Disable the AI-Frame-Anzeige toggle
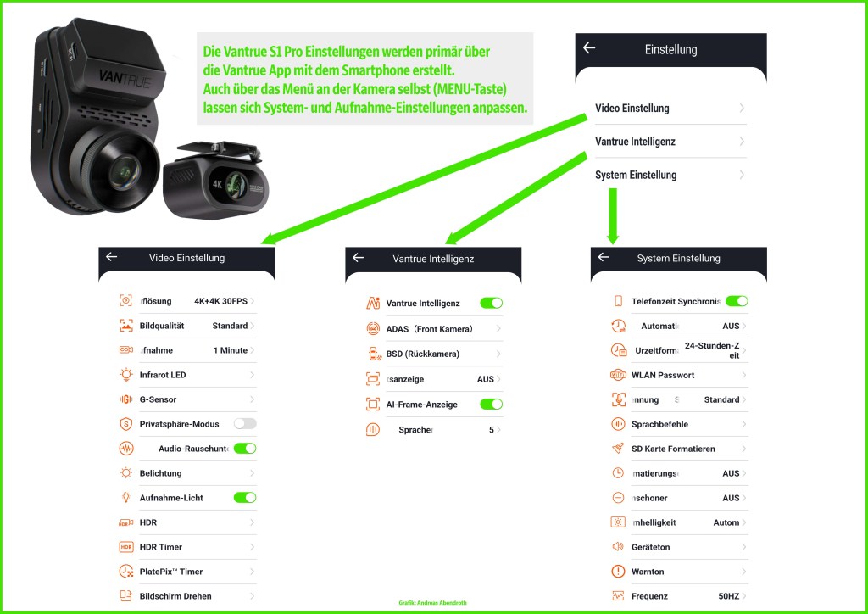 coord(491,405)
